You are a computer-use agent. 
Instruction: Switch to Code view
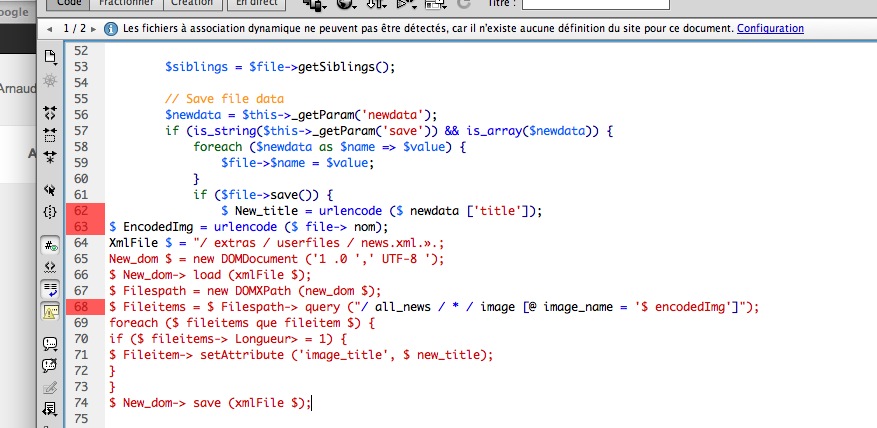69,4
